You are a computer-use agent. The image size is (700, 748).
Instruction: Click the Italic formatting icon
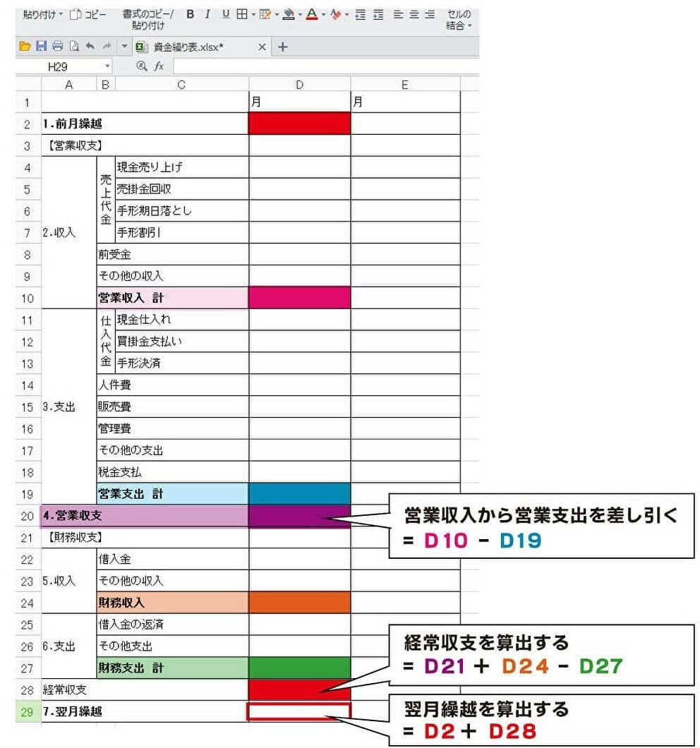[207, 14]
